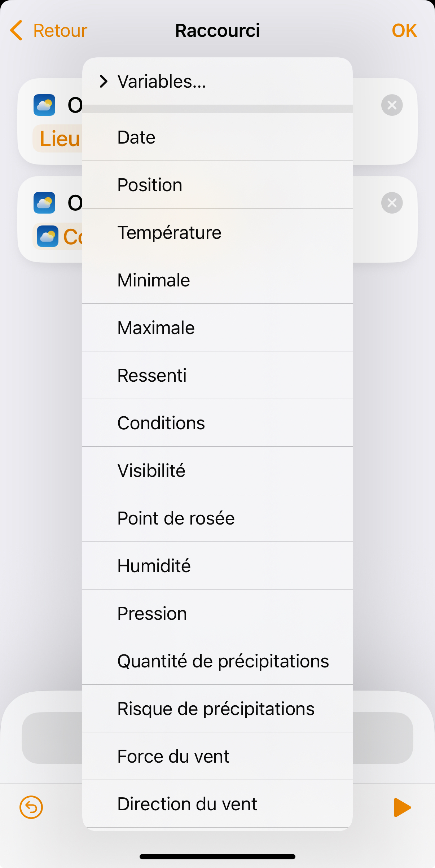Tap the undo arrow icon

[x=31, y=807]
